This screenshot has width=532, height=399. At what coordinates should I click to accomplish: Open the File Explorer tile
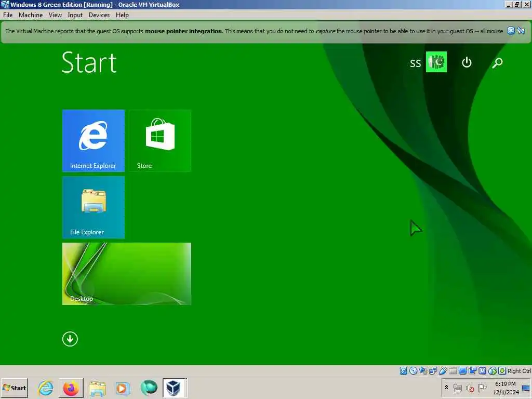(x=94, y=207)
